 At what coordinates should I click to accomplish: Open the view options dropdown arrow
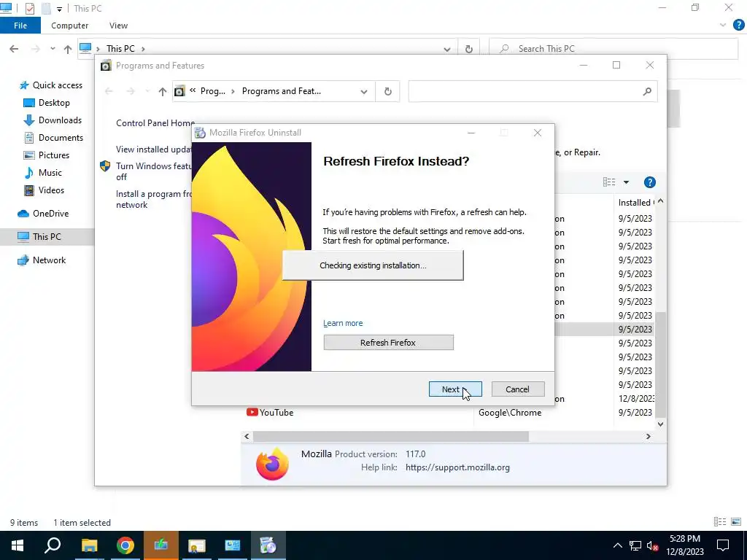tap(626, 182)
